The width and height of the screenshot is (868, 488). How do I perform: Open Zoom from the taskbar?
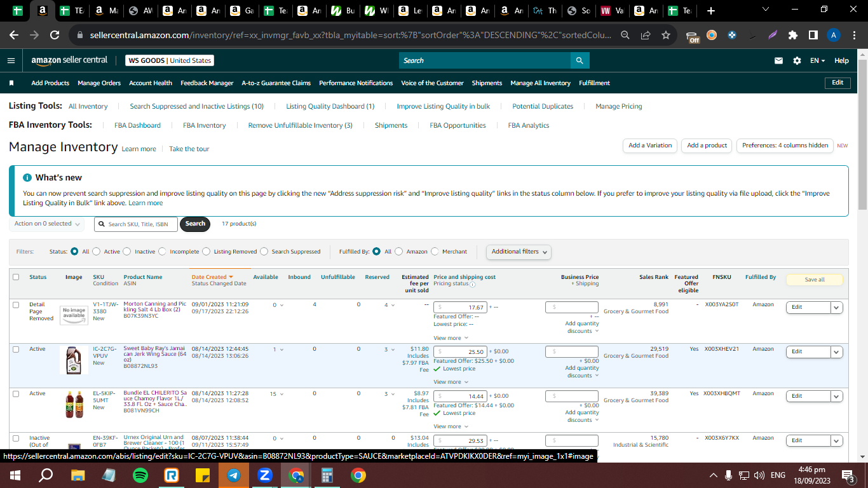coord(265,475)
